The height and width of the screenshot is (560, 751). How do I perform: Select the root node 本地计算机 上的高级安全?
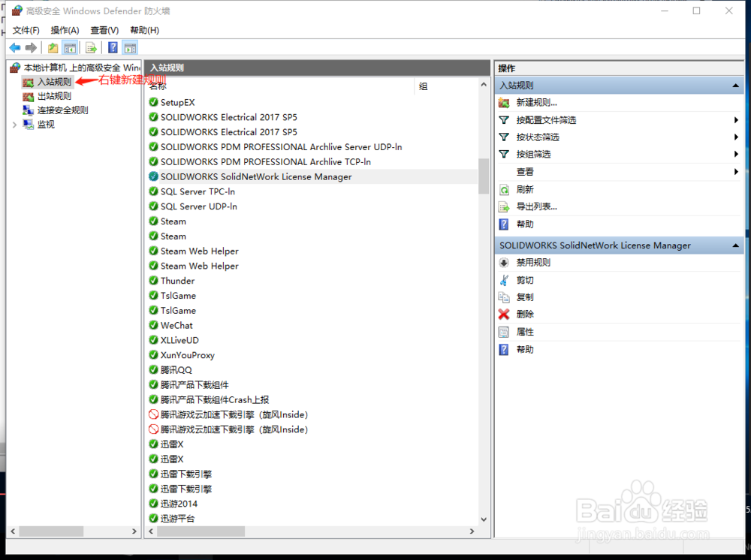(82, 68)
